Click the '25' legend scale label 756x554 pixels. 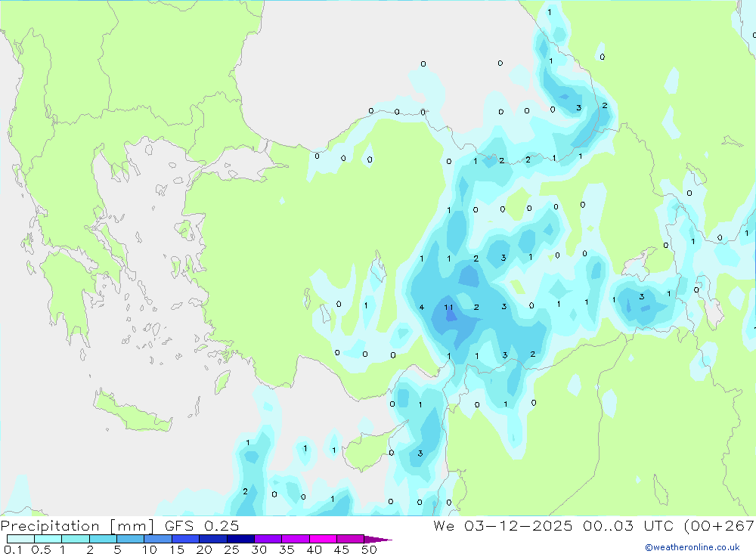point(231,549)
